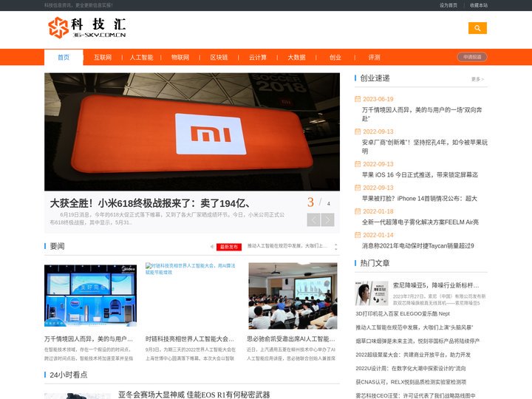This screenshot has height=399, width=532.
Task: Click the speaker icon next to 最新发布
Action: pyautogui.click(x=212, y=247)
